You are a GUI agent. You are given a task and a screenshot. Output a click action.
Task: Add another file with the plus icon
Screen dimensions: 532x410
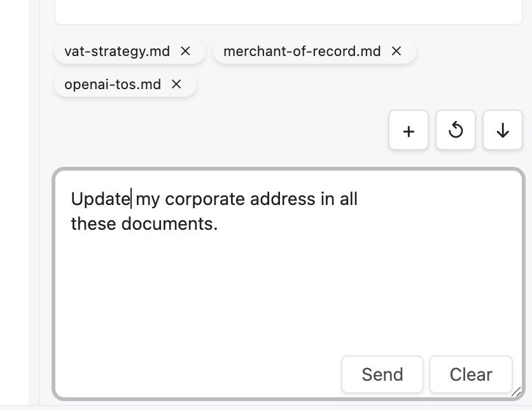[x=408, y=130]
